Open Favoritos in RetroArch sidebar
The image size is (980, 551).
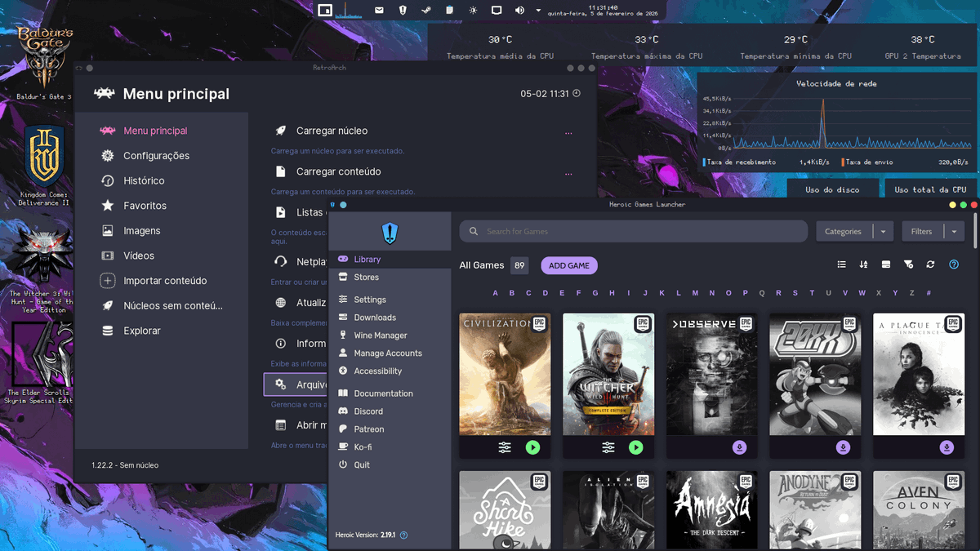tap(161, 206)
